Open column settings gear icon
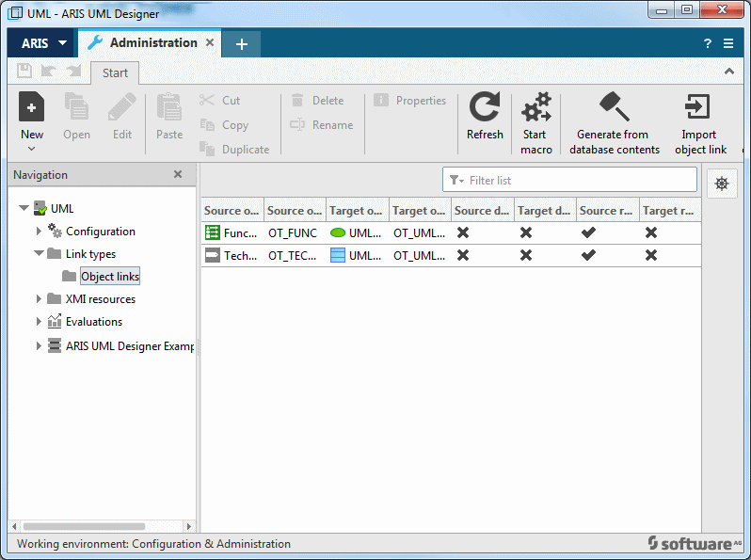The image size is (751, 560). 722,184
